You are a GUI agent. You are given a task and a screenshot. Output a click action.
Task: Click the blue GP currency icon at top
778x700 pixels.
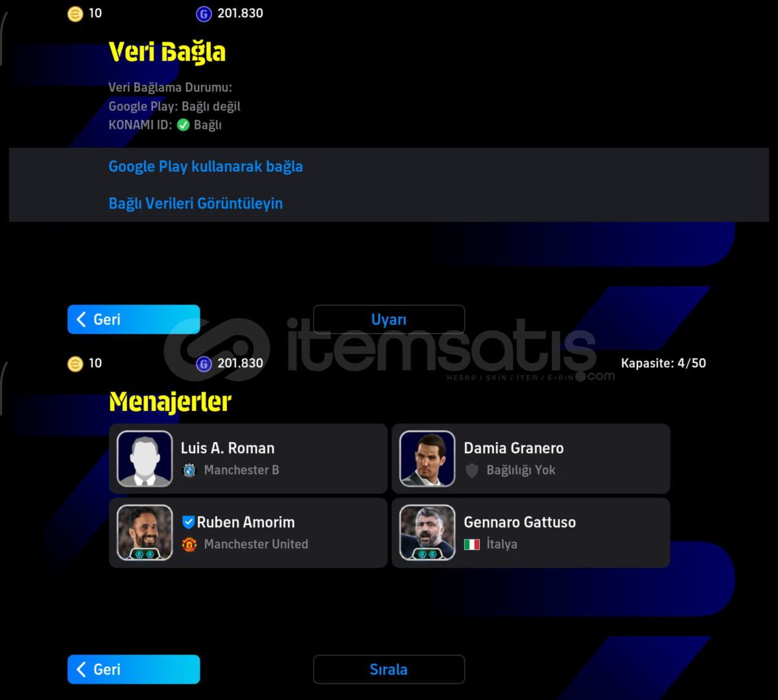pyautogui.click(x=204, y=14)
